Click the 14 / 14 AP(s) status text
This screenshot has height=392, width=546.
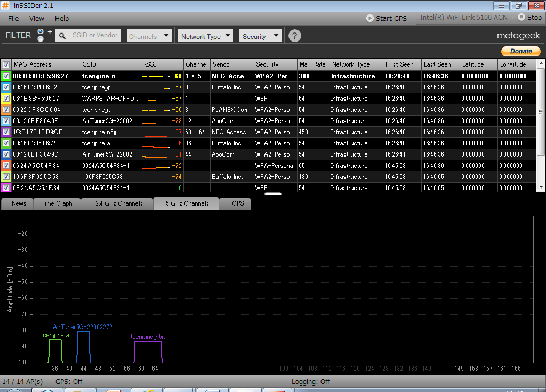(22, 381)
